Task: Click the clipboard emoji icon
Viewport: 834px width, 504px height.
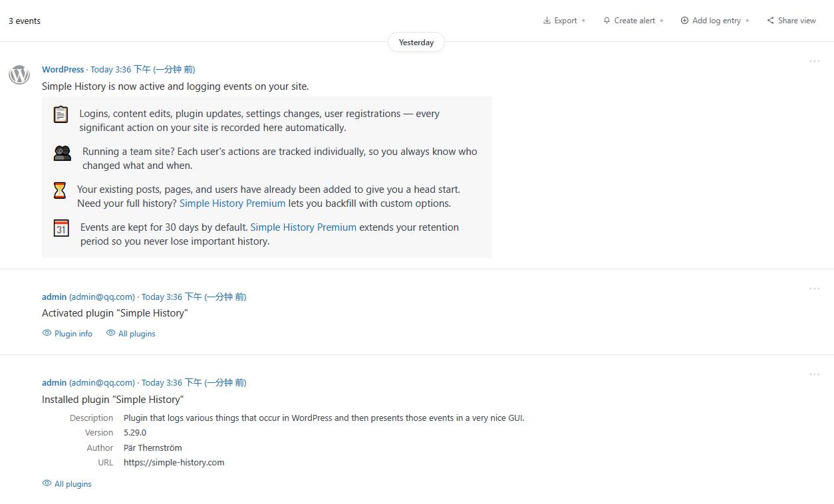Action: [x=61, y=114]
